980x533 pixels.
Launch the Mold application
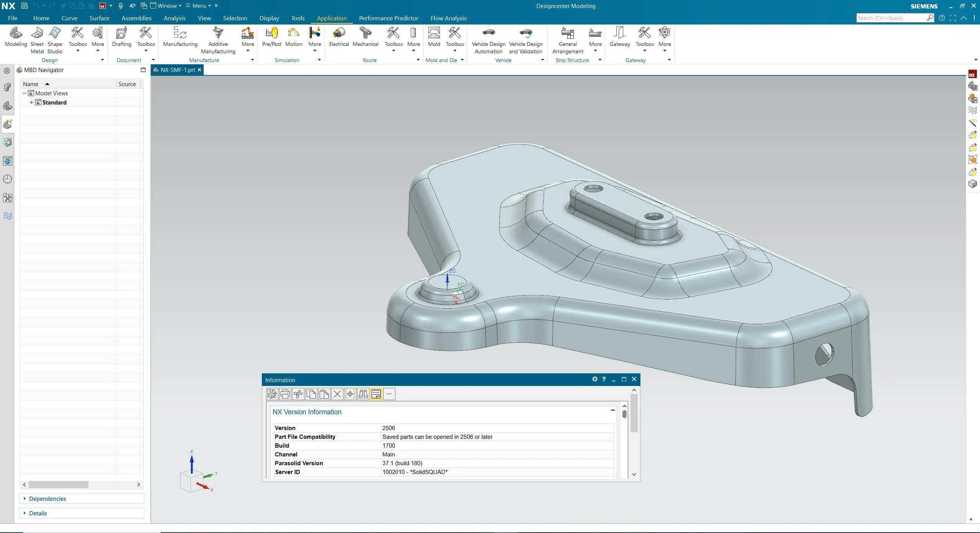coord(434,37)
